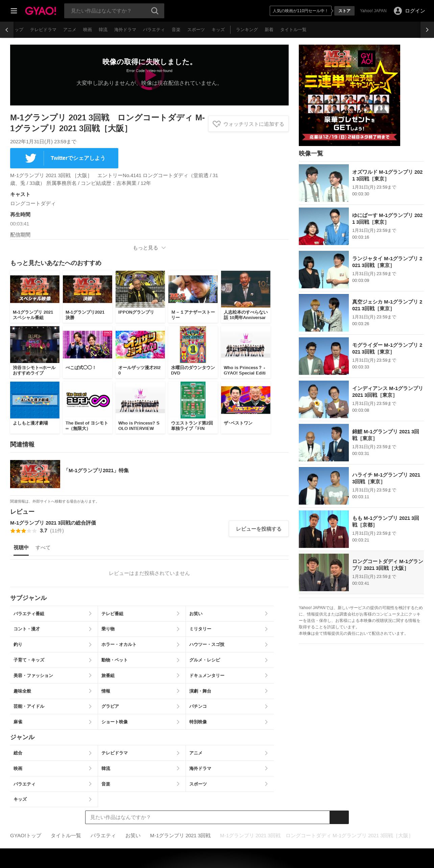Open お笑い subgenre row

[230, 613]
